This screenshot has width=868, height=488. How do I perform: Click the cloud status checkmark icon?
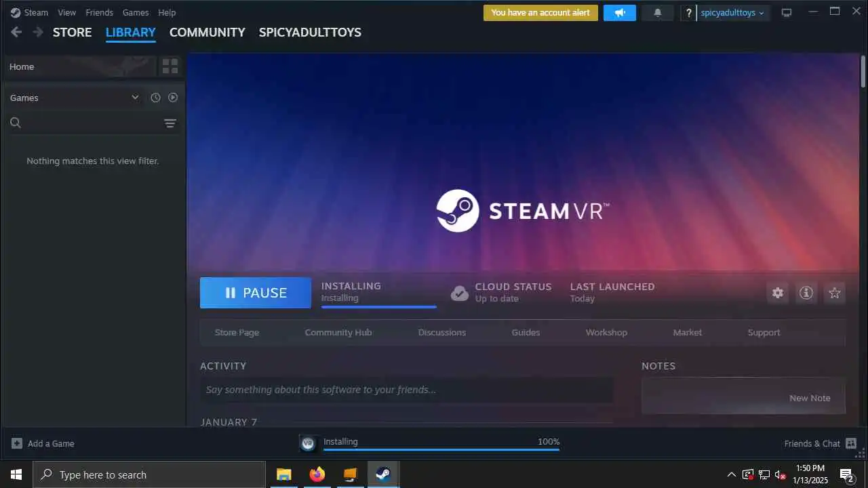tap(460, 293)
